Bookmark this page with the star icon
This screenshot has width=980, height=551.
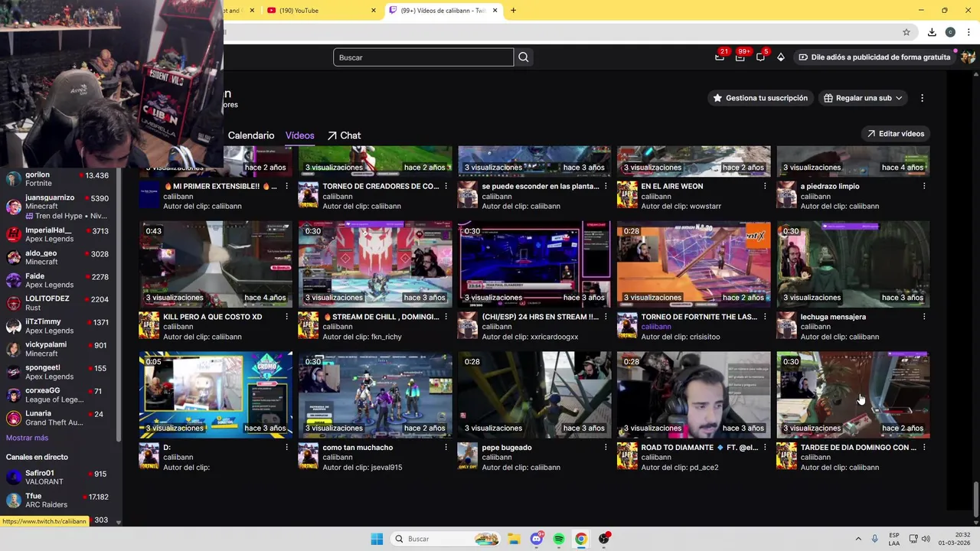click(x=906, y=32)
